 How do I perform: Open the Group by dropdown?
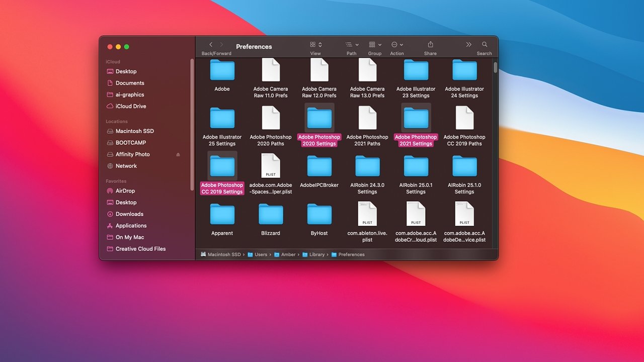click(375, 45)
